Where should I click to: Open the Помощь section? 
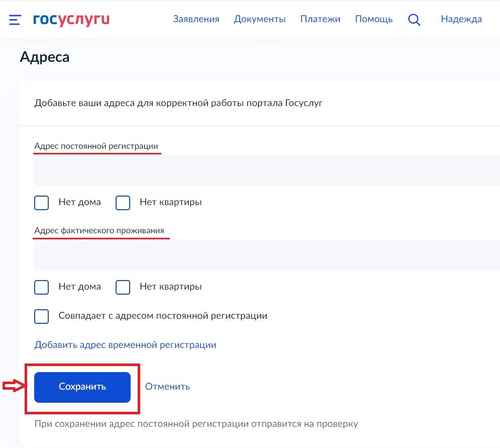click(x=373, y=19)
